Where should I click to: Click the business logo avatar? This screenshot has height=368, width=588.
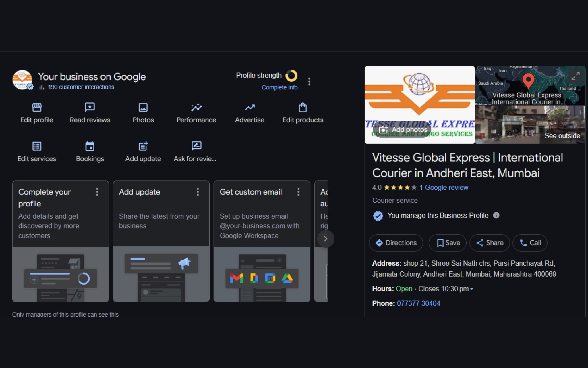pos(22,80)
